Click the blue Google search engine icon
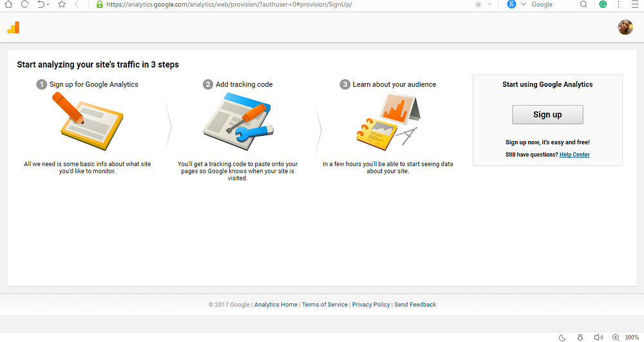The height and width of the screenshot is (342, 644). [x=511, y=4]
